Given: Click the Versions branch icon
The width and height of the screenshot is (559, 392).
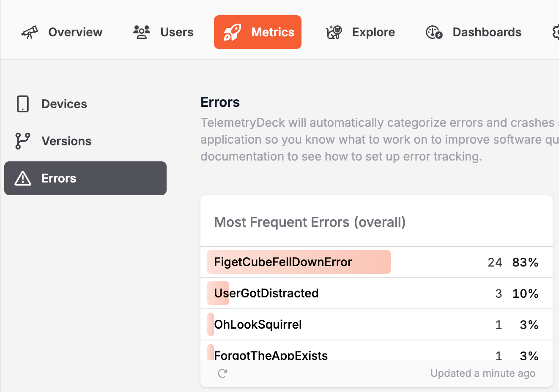Looking at the screenshot, I should click(23, 141).
